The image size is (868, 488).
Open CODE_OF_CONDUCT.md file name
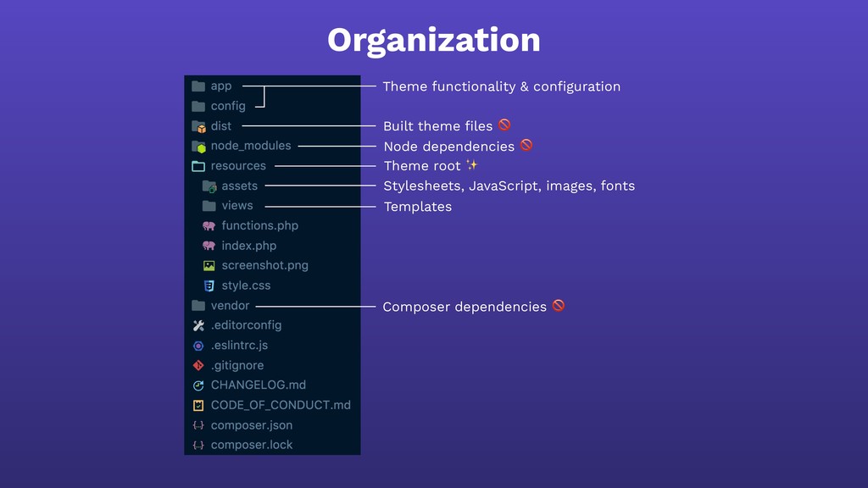point(281,406)
